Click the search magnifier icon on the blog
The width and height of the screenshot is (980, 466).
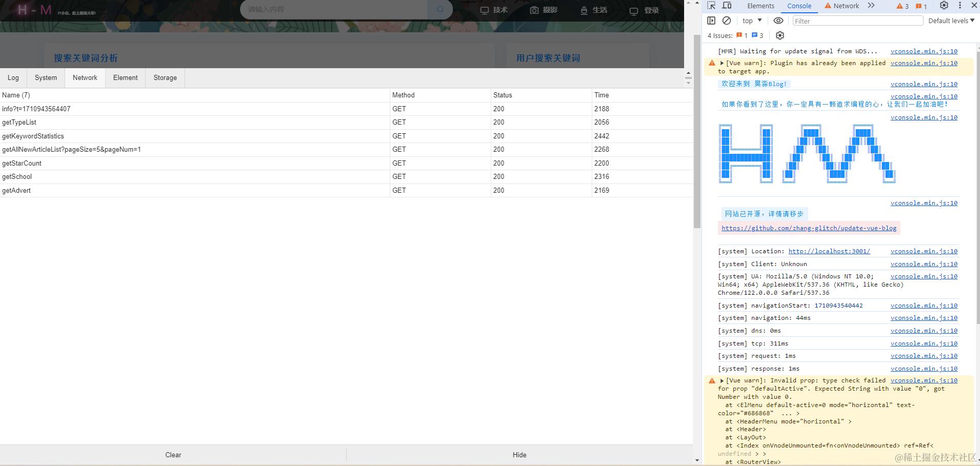440,10
